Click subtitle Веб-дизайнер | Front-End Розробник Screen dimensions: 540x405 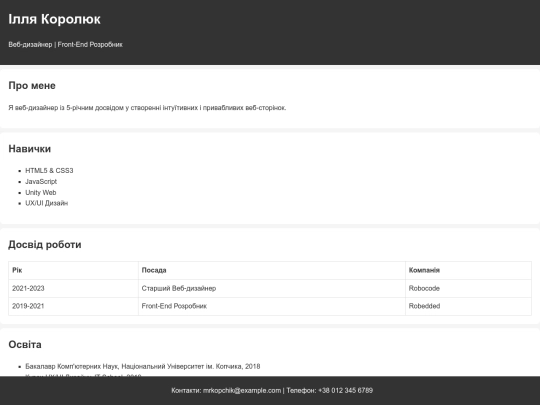click(x=65, y=44)
